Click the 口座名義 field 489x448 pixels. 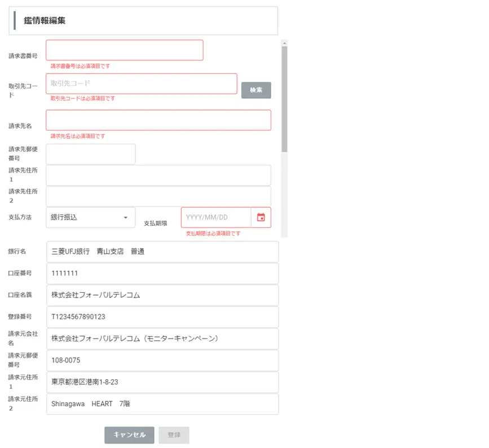(162, 295)
